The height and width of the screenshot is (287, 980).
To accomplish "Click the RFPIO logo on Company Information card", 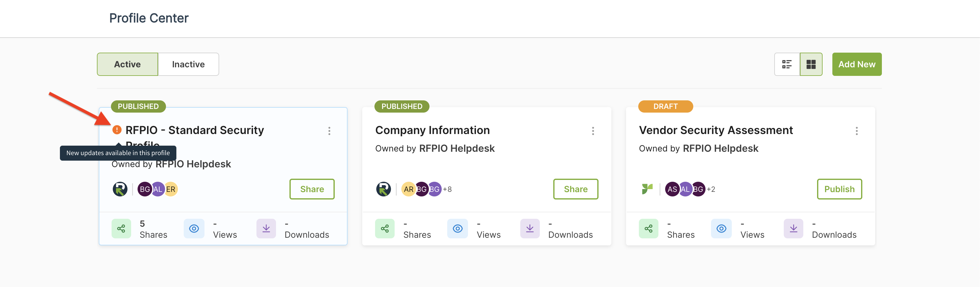I will [x=384, y=189].
